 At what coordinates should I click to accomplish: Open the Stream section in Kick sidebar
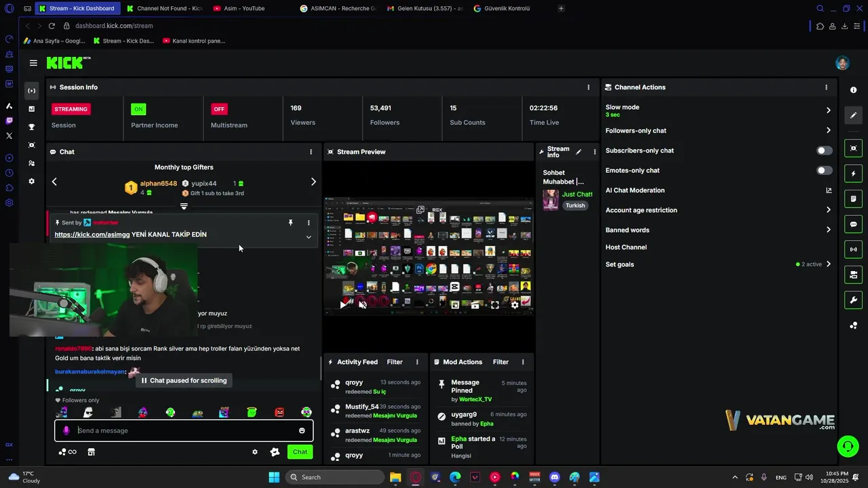tap(31, 91)
